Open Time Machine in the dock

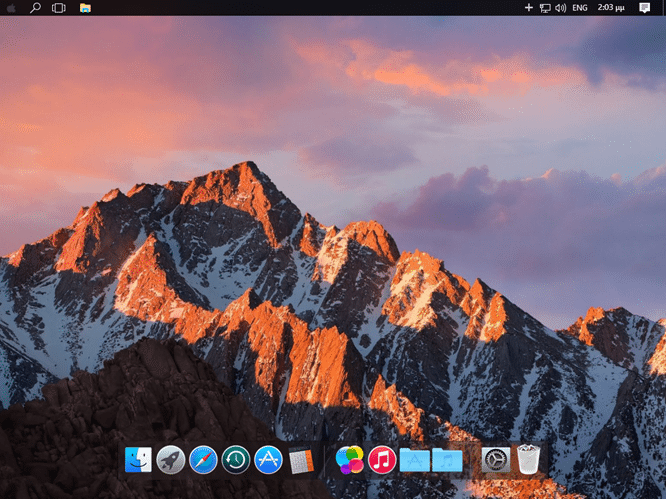[236, 460]
